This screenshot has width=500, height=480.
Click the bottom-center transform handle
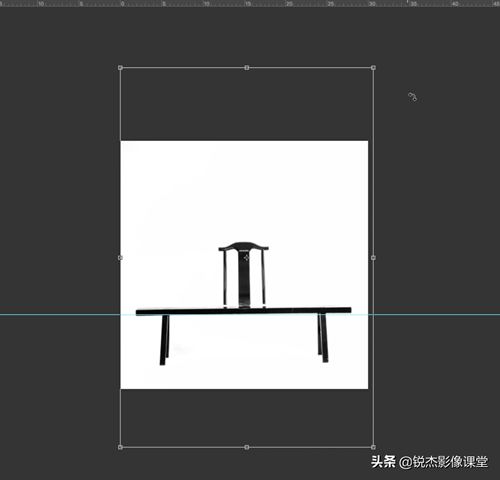(247, 447)
